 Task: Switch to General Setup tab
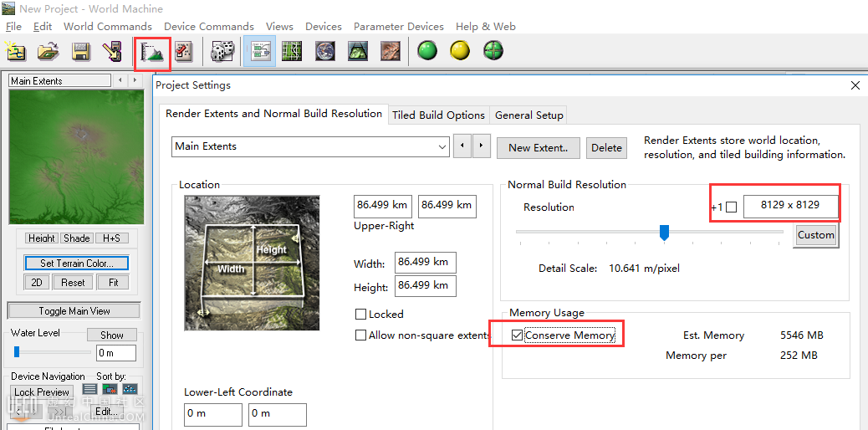(x=529, y=115)
